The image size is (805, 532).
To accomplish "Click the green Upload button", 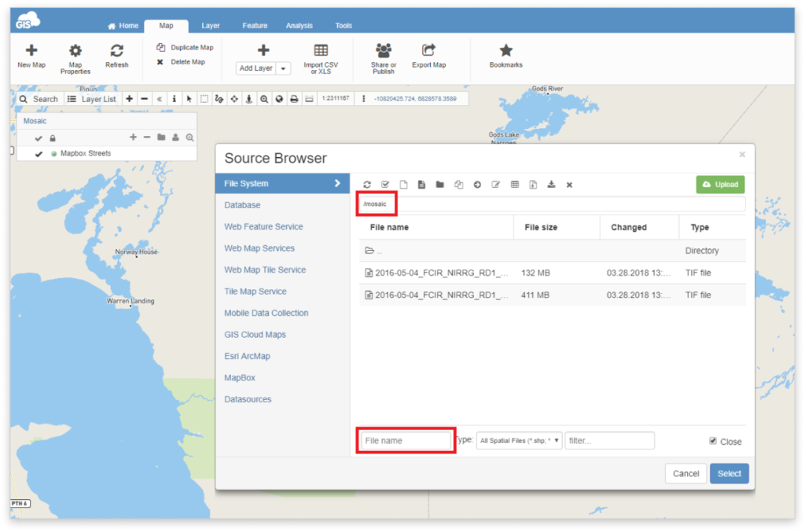I will pyautogui.click(x=720, y=185).
